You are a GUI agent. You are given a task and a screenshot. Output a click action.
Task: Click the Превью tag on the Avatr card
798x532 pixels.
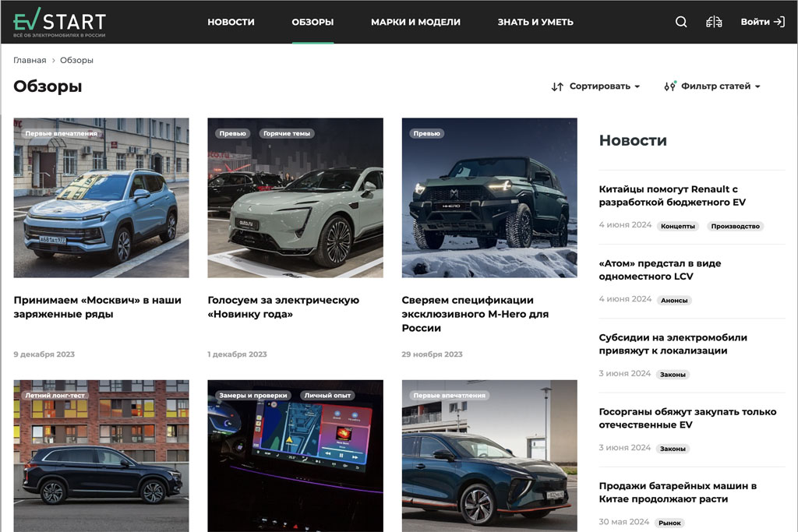(232, 133)
